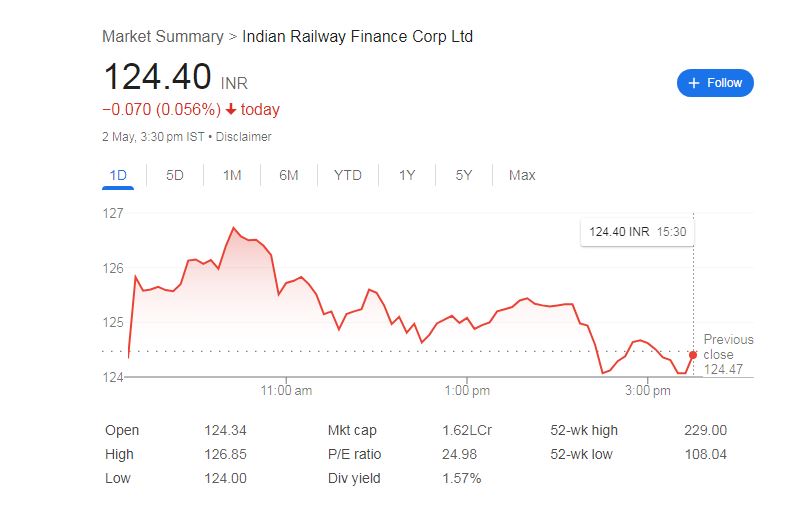Click the plus icon in Follow
This screenshot has height=509, width=804.
coord(694,83)
